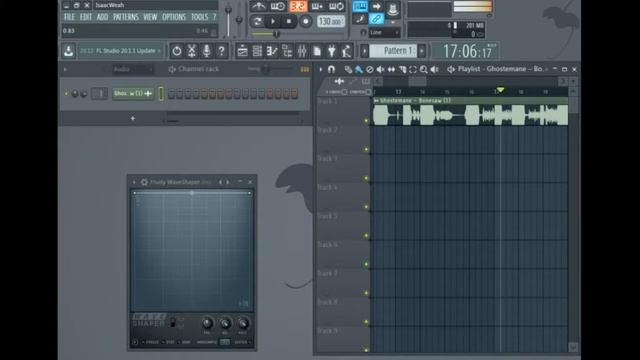Open the PATTERNS menu
640x360 pixels.
point(126,17)
